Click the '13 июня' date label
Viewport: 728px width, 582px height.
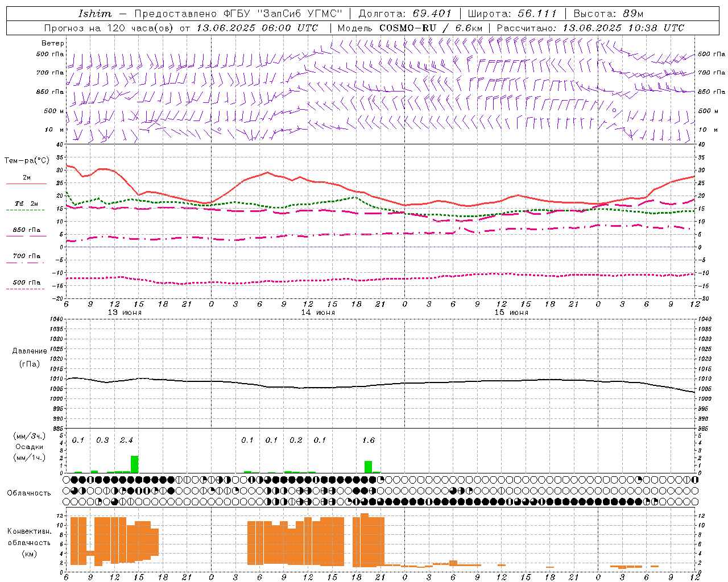(125, 313)
